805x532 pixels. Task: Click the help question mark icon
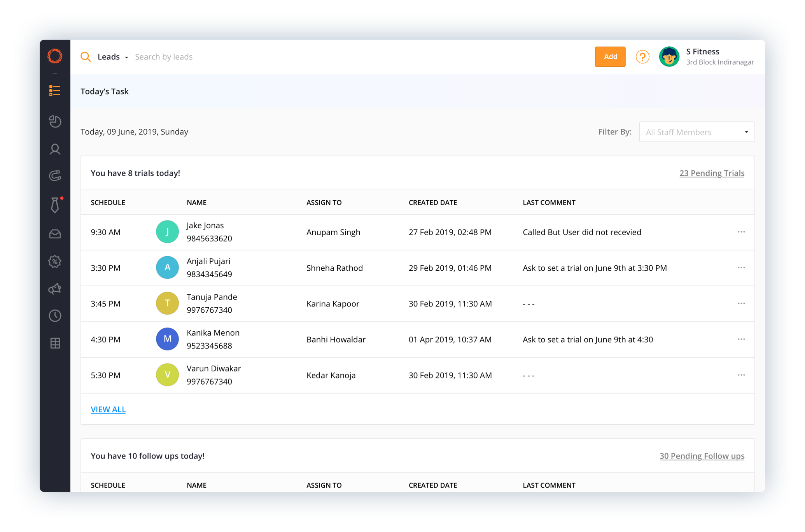642,57
